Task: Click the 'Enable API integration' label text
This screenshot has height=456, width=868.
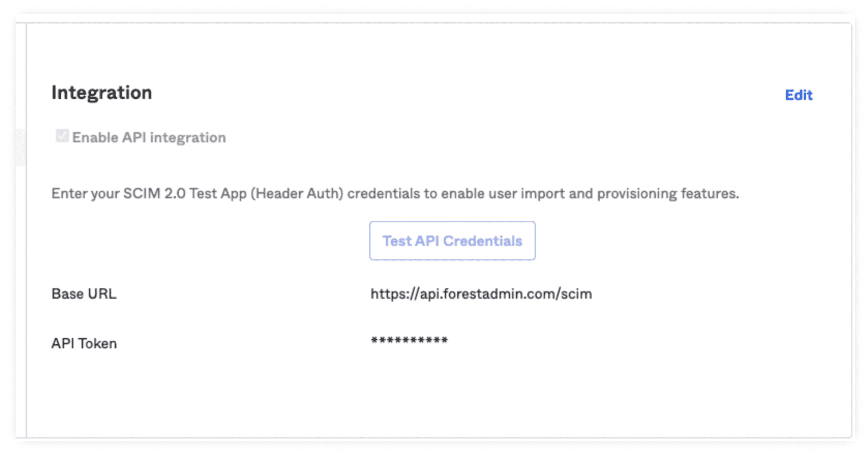Action: point(149,137)
